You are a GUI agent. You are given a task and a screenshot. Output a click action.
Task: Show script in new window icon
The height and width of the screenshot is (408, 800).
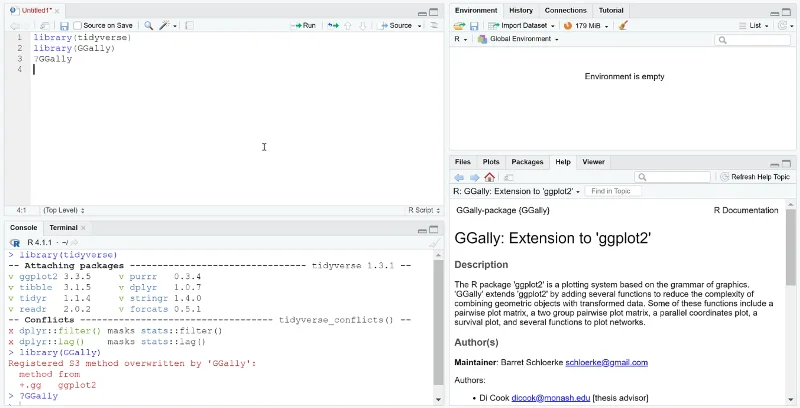(x=44, y=26)
